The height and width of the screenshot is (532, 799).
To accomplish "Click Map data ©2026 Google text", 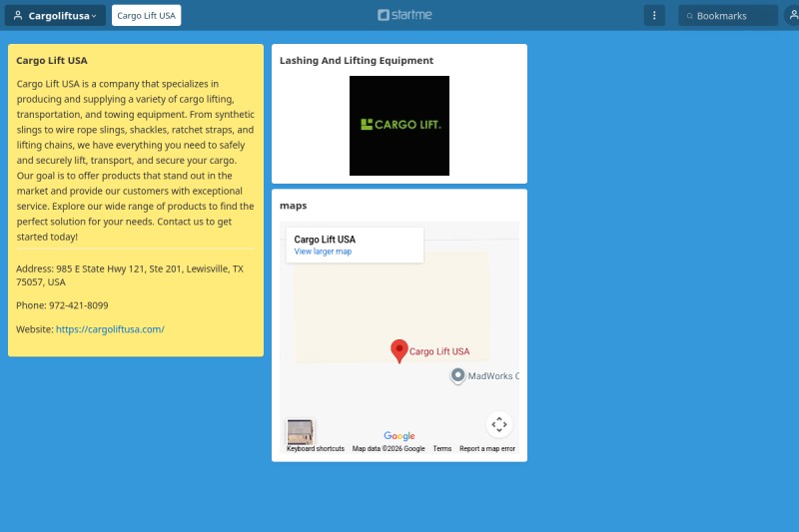I will pyautogui.click(x=389, y=448).
